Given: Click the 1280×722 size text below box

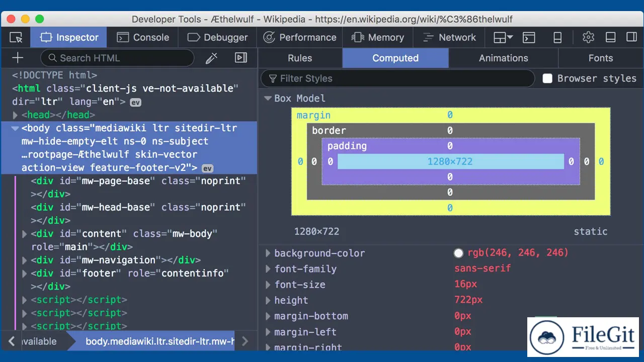Looking at the screenshot, I should point(316,232).
